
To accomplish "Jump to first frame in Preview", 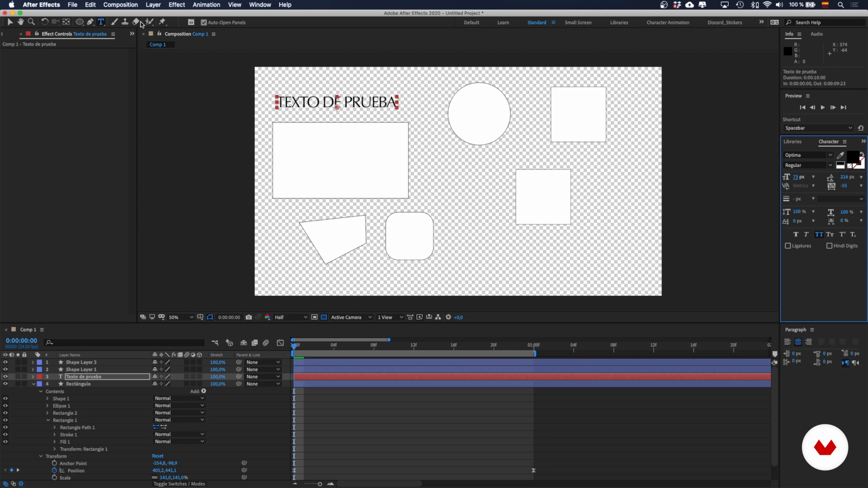I will pyautogui.click(x=802, y=108).
